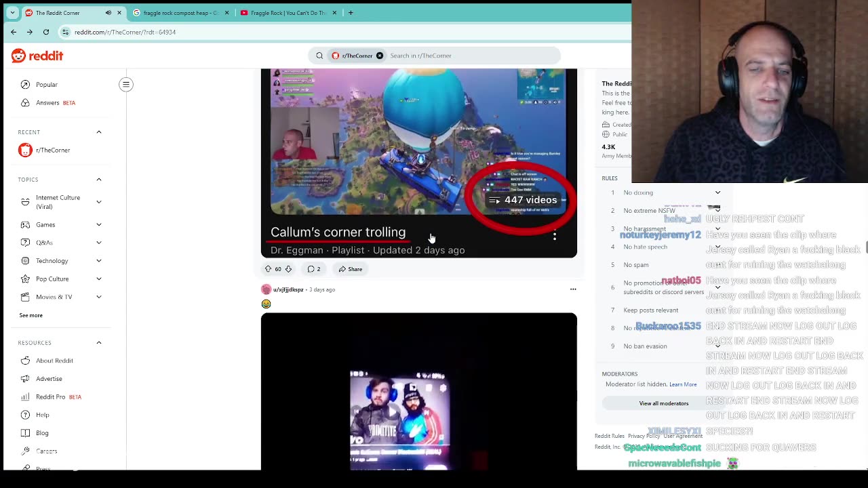Image resolution: width=868 pixels, height=488 pixels.
Task: Open comments on post with 2 comments
Action: pyautogui.click(x=314, y=269)
